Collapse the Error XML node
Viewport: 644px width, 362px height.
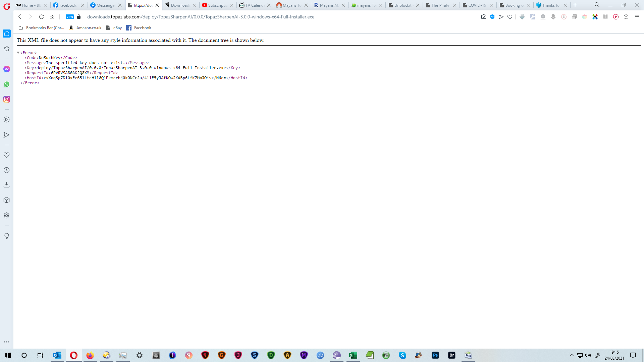pyautogui.click(x=18, y=53)
